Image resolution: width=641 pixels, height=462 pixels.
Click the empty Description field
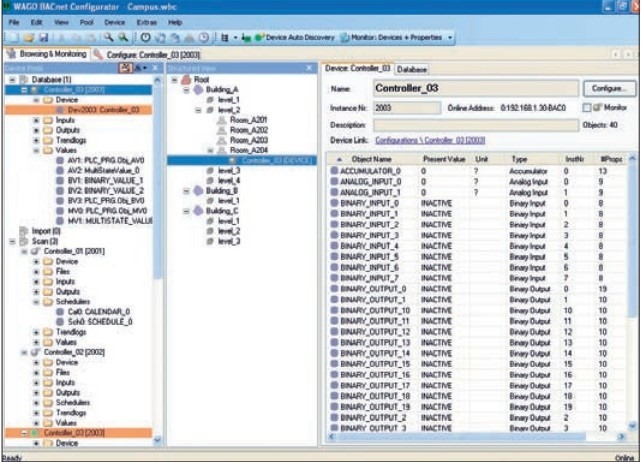pyautogui.click(x=476, y=125)
